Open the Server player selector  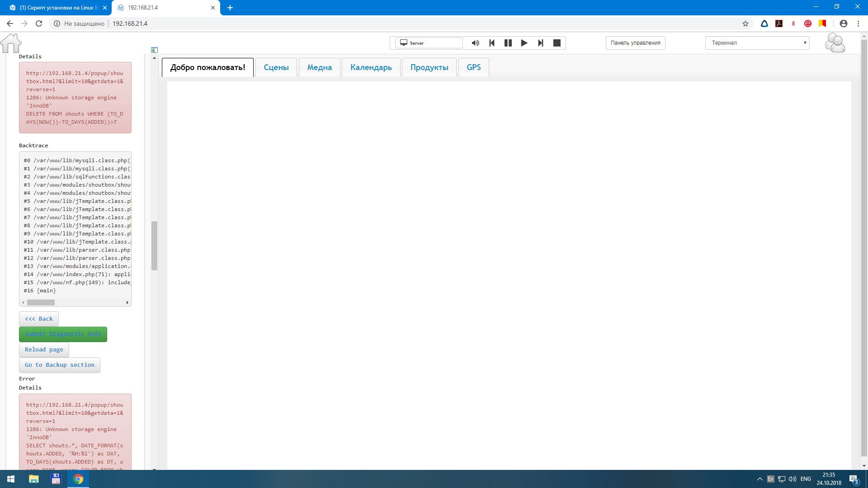pos(429,43)
